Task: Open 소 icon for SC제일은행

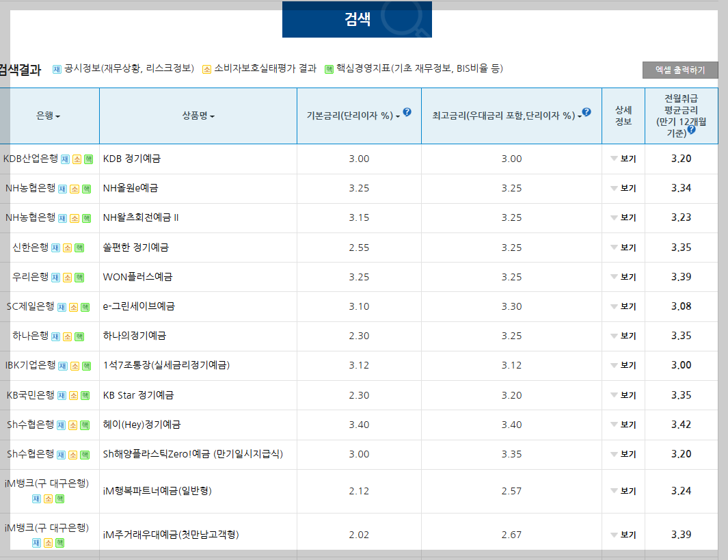Action: click(74, 308)
